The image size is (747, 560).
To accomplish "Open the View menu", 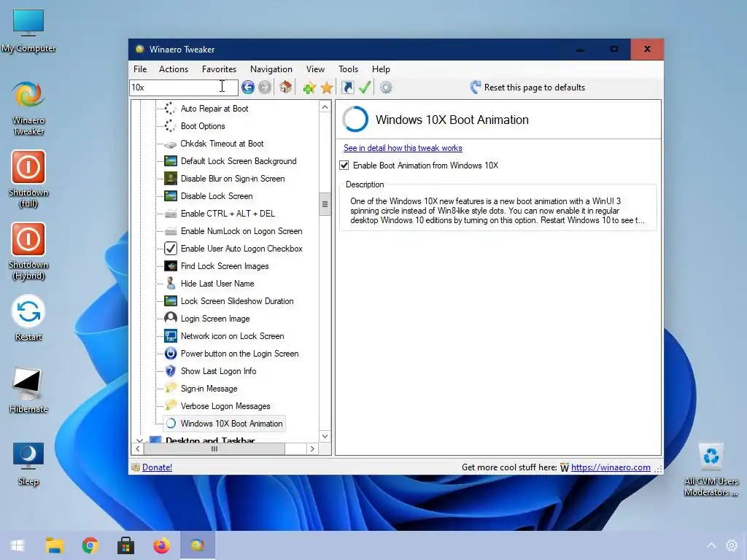I will click(315, 69).
